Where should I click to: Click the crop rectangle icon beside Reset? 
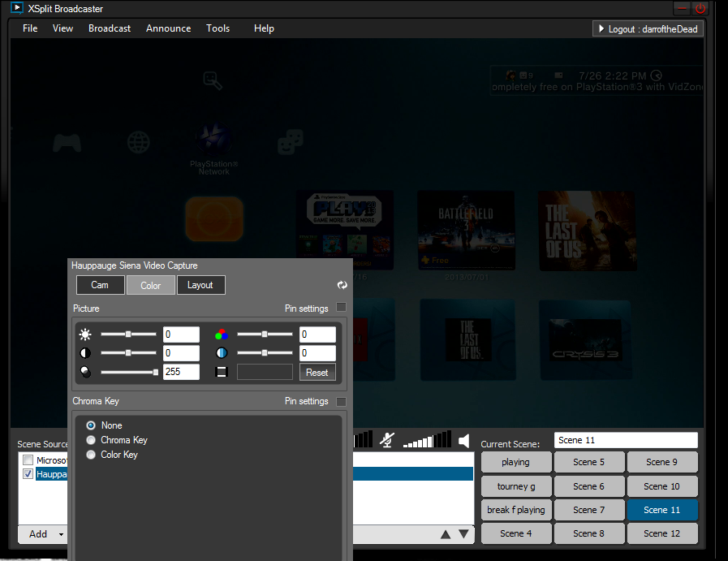[x=222, y=372]
